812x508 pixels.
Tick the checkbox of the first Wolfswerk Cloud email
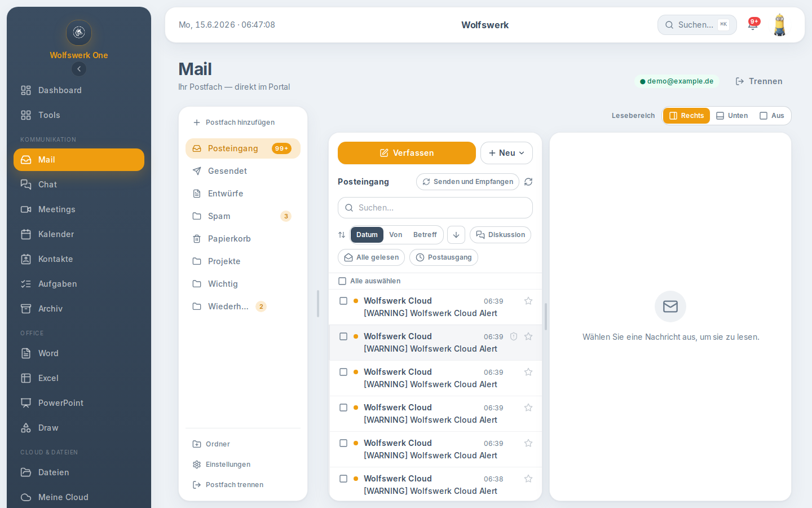tap(343, 301)
